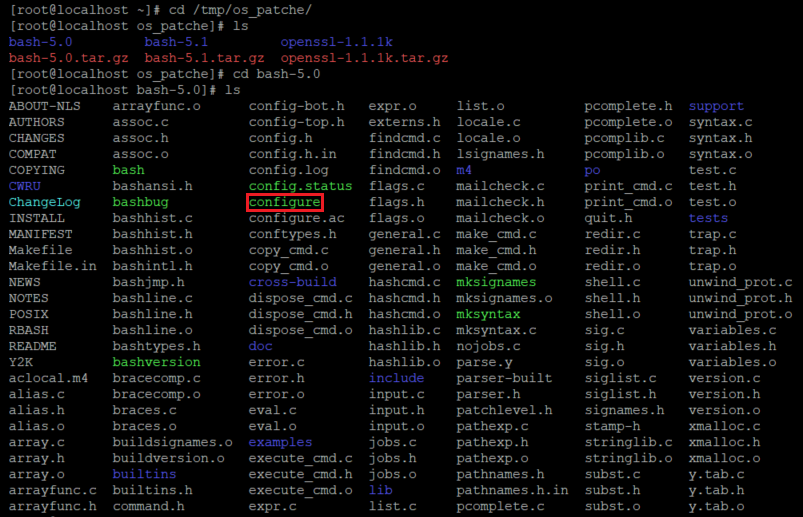The height and width of the screenshot is (517, 803).
Task: Select the 'print_cmd.c' file
Action: [x=628, y=186]
